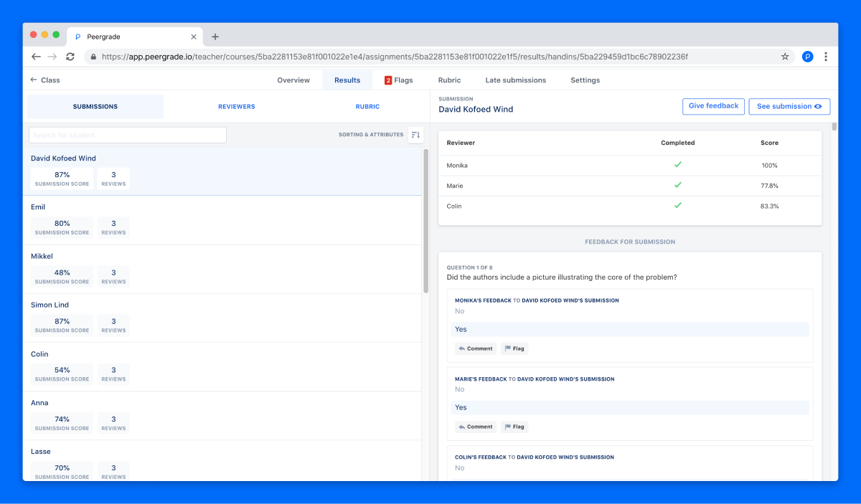This screenshot has width=861, height=504.
Task: Click the sorting and attributes icon
Action: [415, 135]
